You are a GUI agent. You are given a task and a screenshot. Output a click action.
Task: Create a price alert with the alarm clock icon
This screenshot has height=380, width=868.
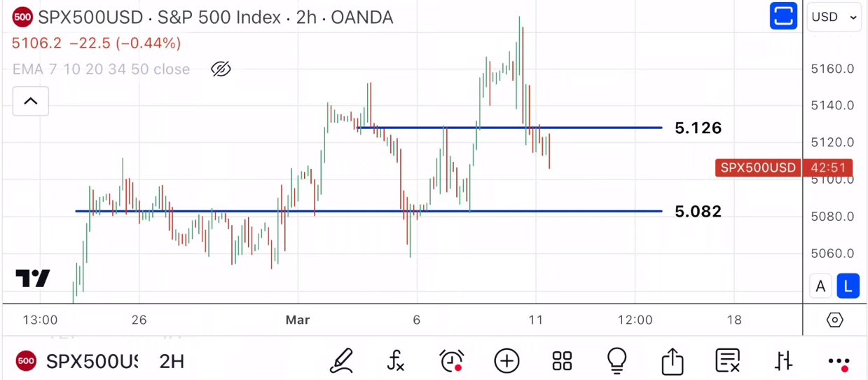tap(451, 360)
